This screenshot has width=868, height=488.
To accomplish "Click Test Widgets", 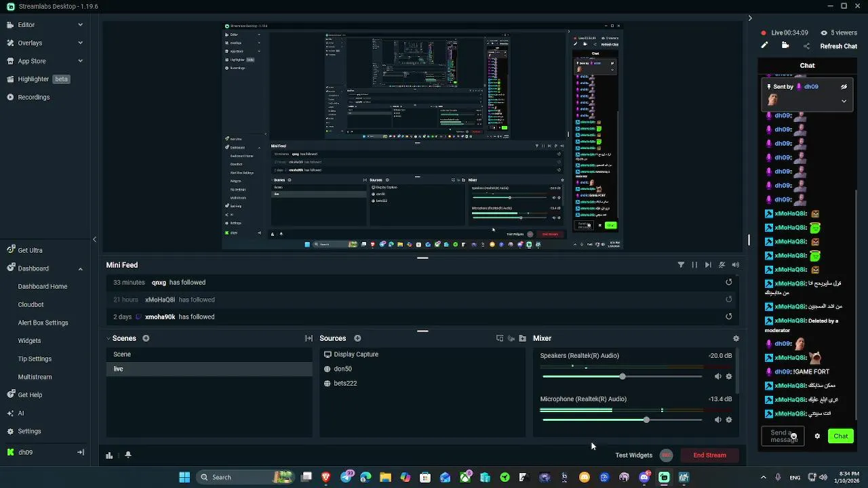I will [x=633, y=455].
